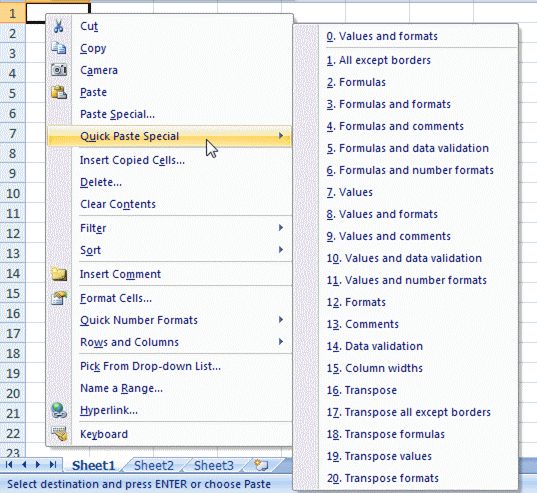The width and height of the screenshot is (537, 493).
Task: Click the Camera icon in context menu
Action: 59,70
